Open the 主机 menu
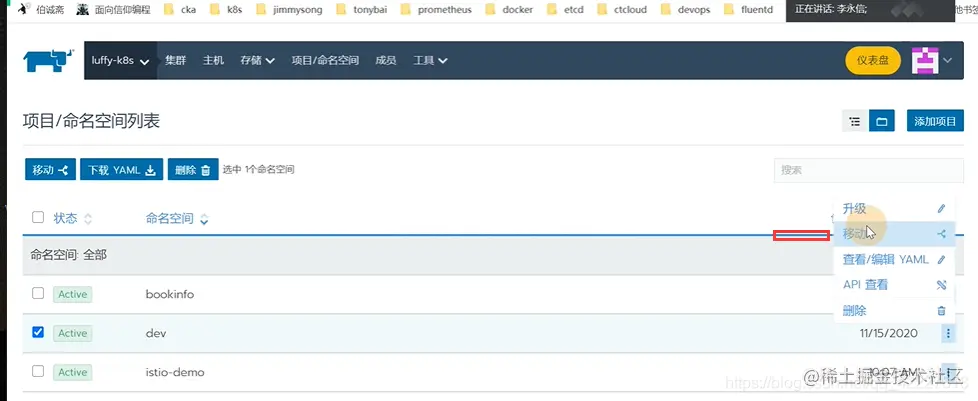The image size is (978, 401). click(213, 60)
